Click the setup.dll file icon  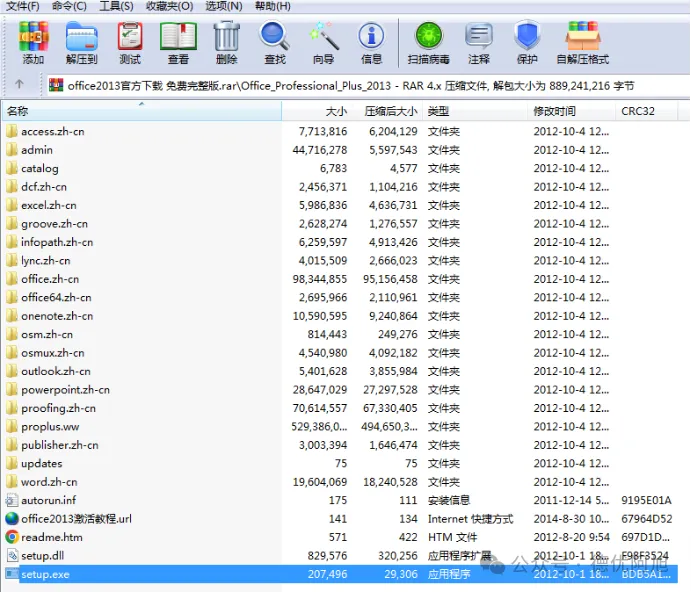click(x=12, y=555)
